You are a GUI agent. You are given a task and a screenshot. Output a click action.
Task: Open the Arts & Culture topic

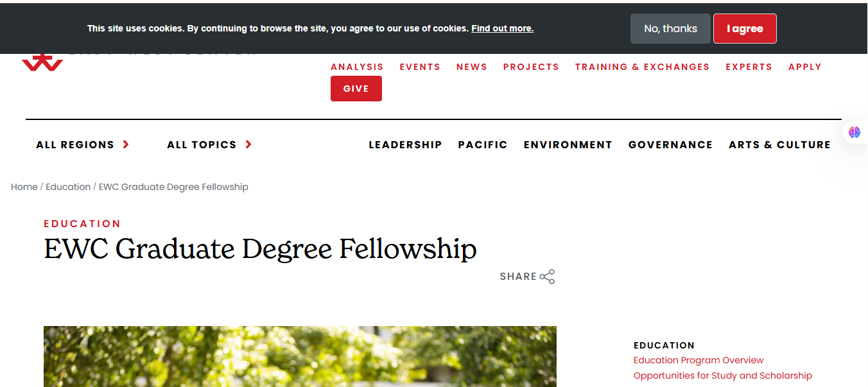tap(779, 145)
